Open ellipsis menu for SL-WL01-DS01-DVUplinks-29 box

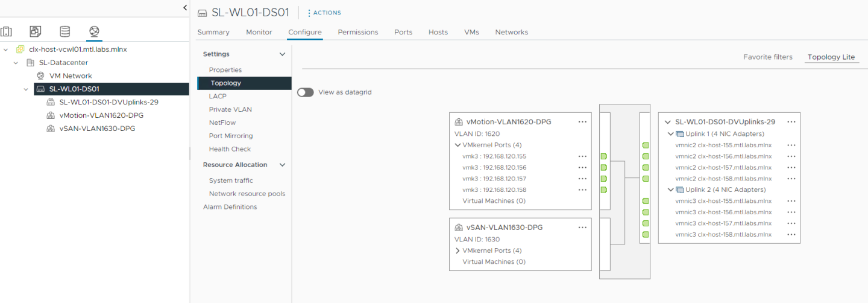click(791, 122)
